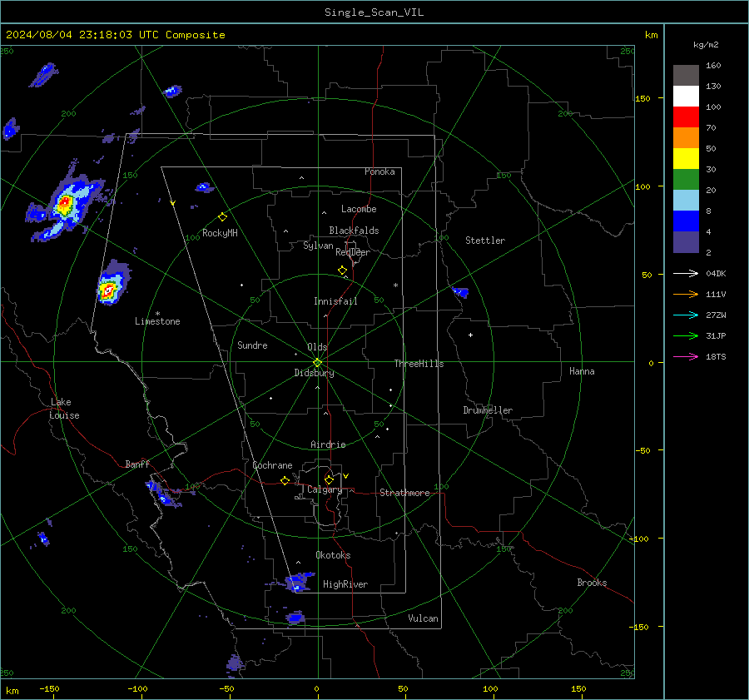749x700 pixels.
Task: Click the blue echo near Stettler
Action: point(460,292)
